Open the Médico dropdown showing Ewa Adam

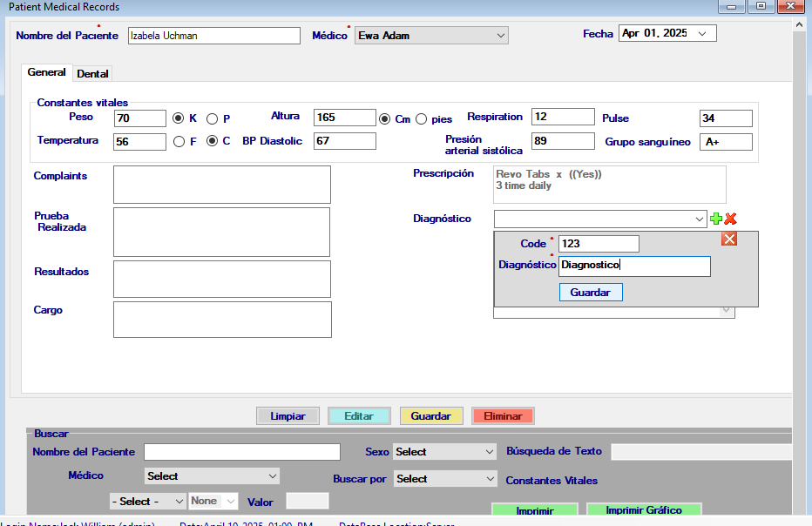pyautogui.click(x=431, y=36)
